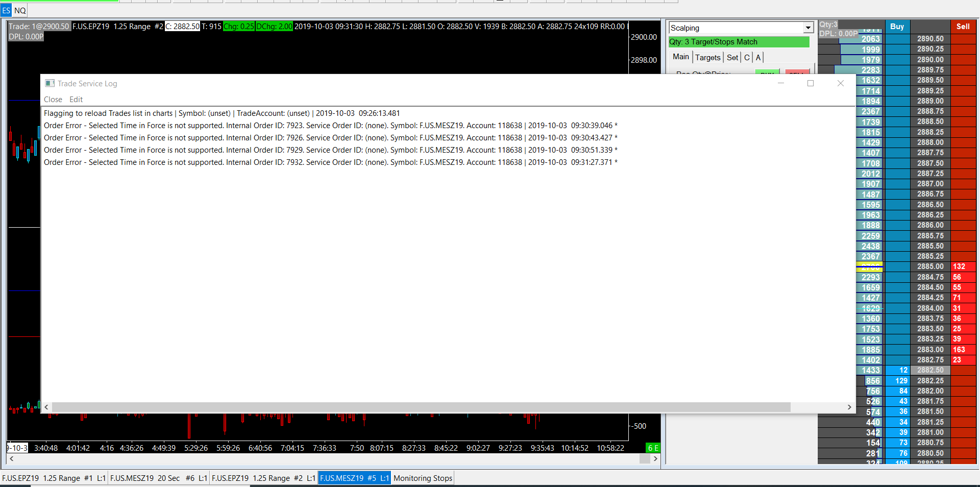Click the log's right scroll arrow
The height and width of the screenshot is (487, 980).
849,407
